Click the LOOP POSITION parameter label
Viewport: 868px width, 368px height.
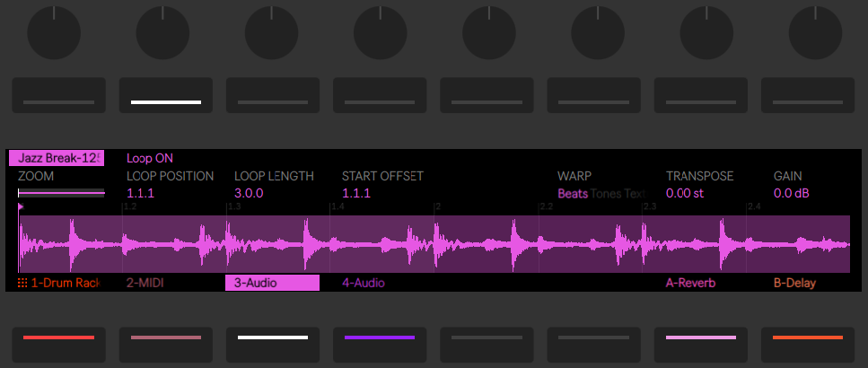170,177
